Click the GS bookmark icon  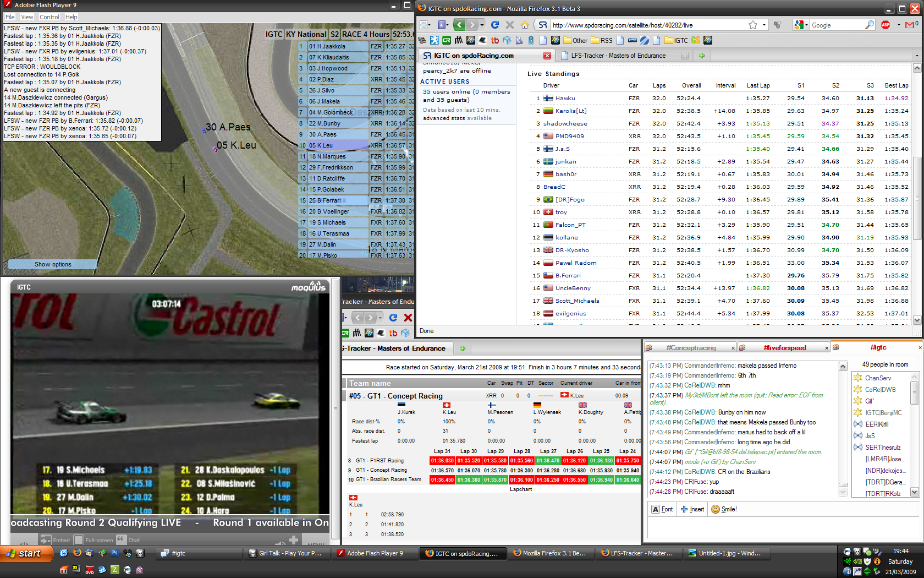click(696, 40)
